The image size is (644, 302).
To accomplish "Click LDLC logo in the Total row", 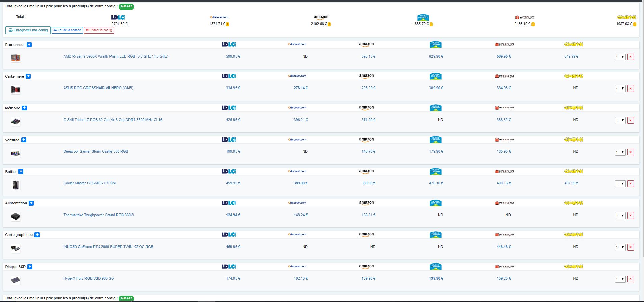I will [118, 17].
